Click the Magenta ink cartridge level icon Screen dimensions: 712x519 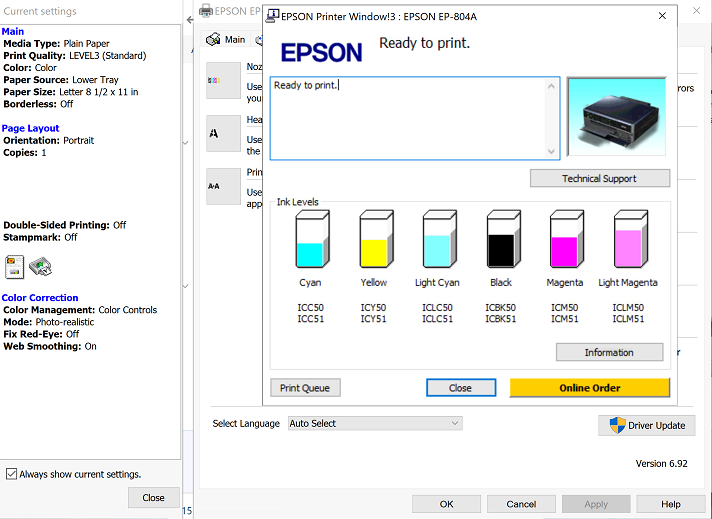[567, 239]
